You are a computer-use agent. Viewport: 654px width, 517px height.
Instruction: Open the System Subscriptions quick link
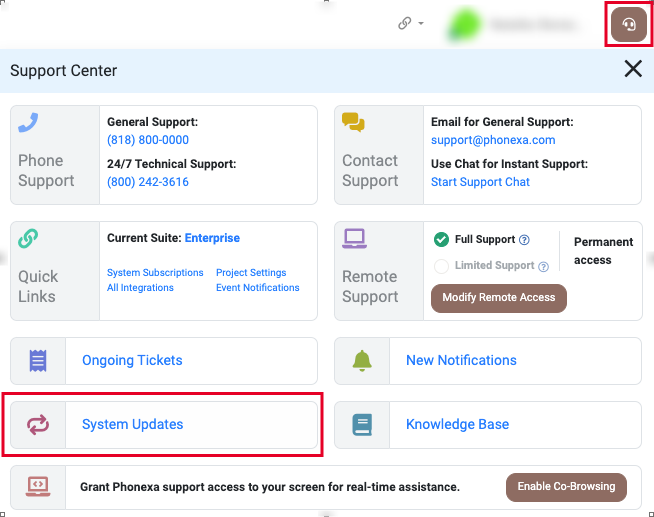click(x=155, y=273)
